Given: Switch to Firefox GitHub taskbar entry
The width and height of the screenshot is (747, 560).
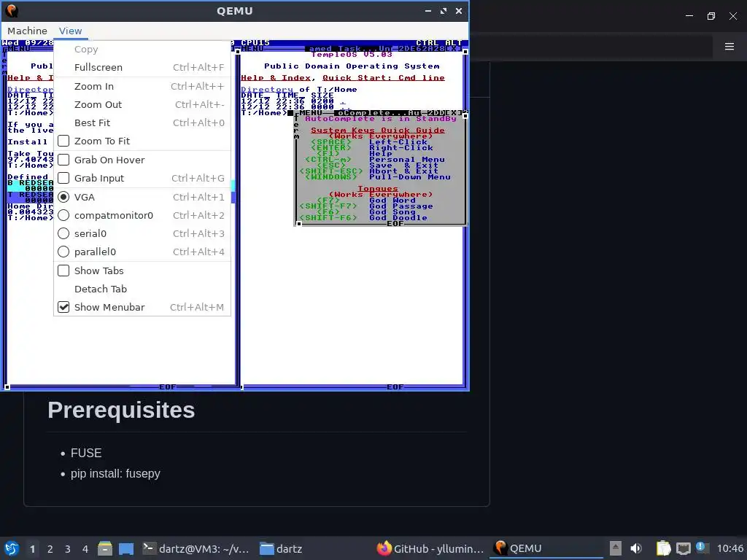Looking at the screenshot, I should click(x=430, y=548).
